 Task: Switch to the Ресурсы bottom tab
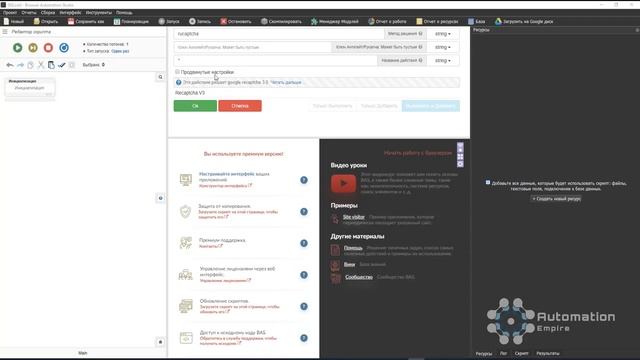(484, 353)
